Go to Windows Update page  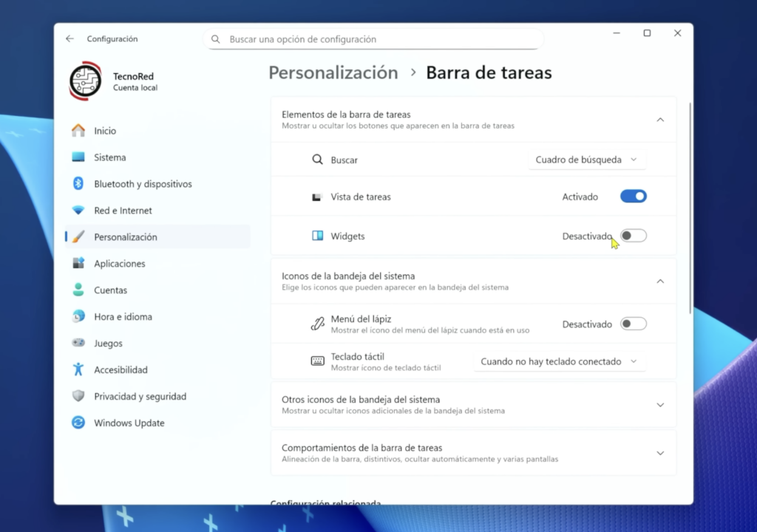tap(158, 423)
